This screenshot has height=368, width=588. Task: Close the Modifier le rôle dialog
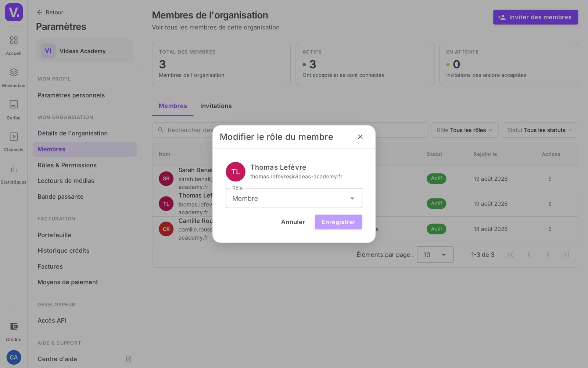coord(360,137)
